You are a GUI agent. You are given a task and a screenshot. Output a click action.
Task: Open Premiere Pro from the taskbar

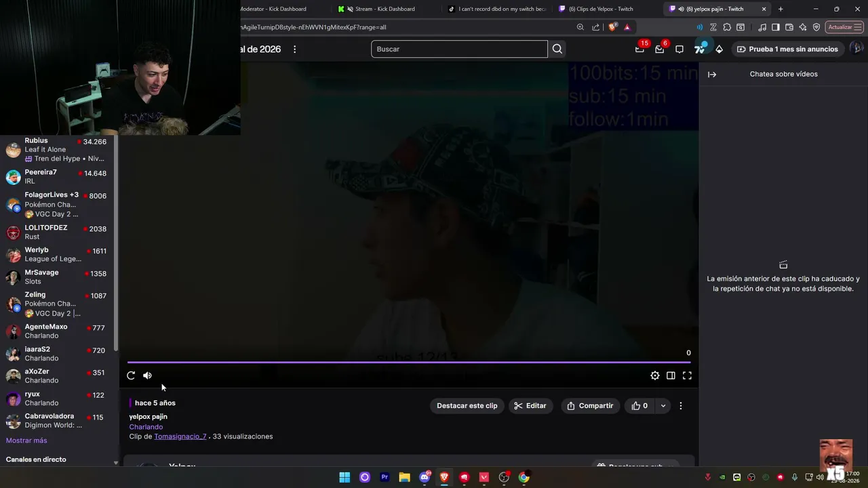(384, 477)
